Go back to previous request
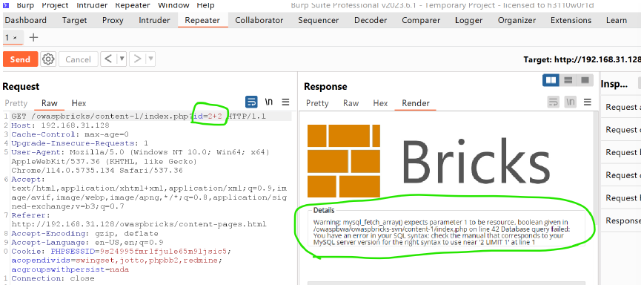The width and height of the screenshot is (644, 288). tap(108, 59)
